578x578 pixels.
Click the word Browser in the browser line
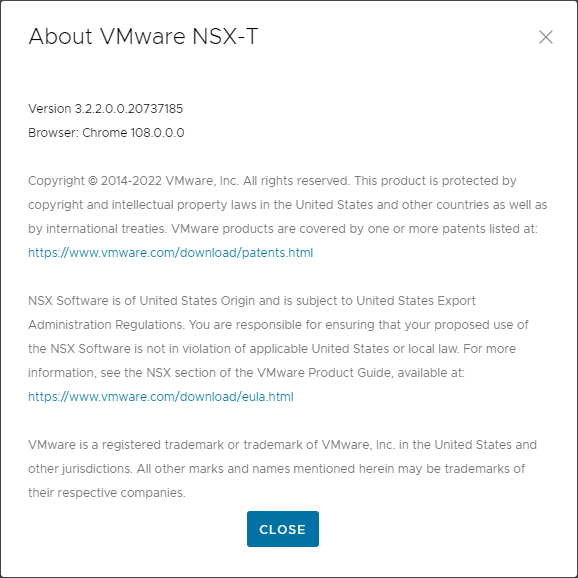pyautogui.click(x=53, y=133)
